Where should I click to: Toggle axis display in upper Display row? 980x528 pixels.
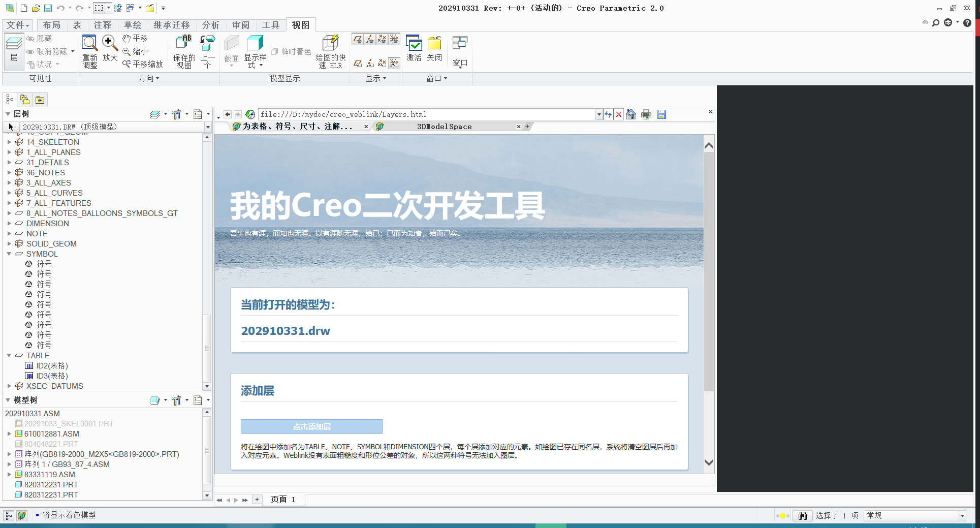[x=370, y=39]
